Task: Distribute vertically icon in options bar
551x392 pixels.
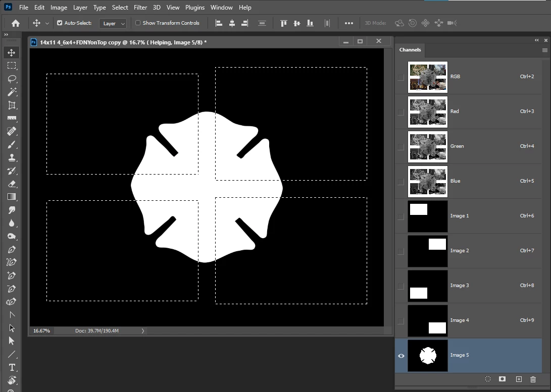Action: point(262,23)
